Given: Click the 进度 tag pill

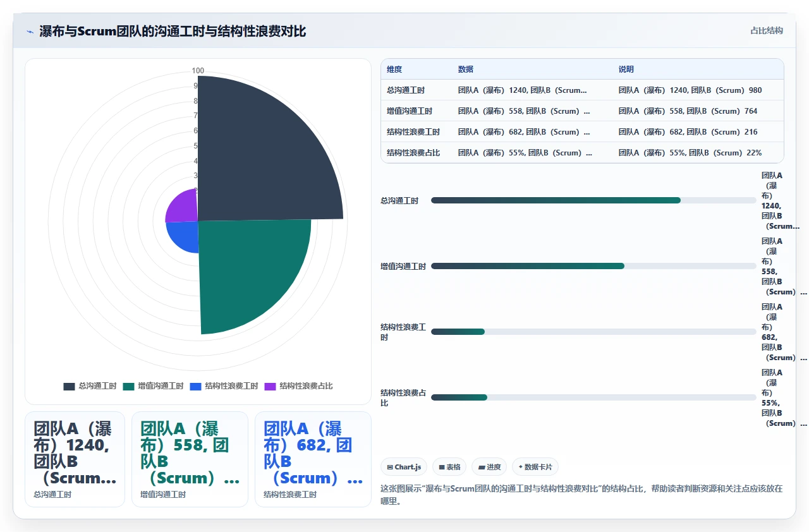Looking at the screenshot, I should 489,467.
